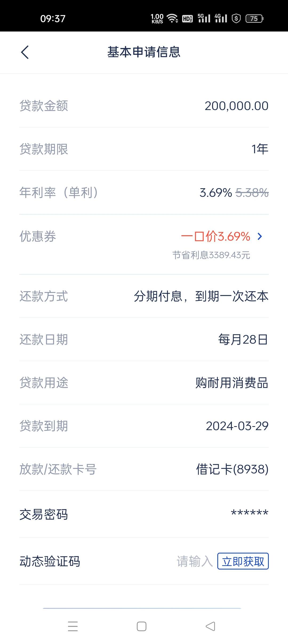Tap the 借记卡(8938) card number

(232, 469)
